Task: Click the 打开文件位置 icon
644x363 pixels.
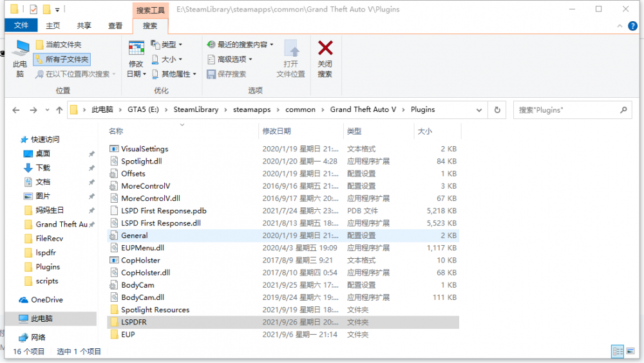Action: click(291, 50)
